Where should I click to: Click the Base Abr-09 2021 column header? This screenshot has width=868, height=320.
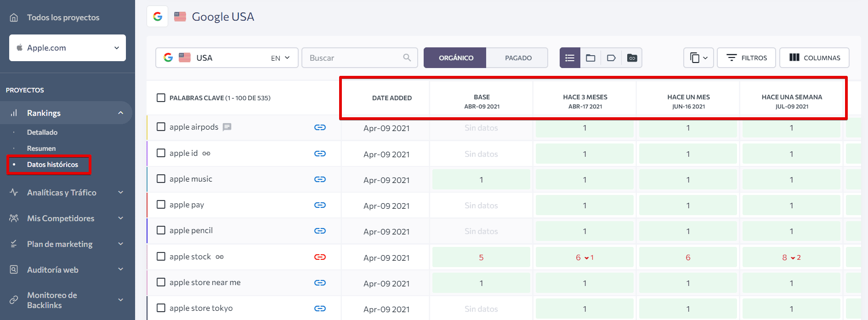[482, 102]
